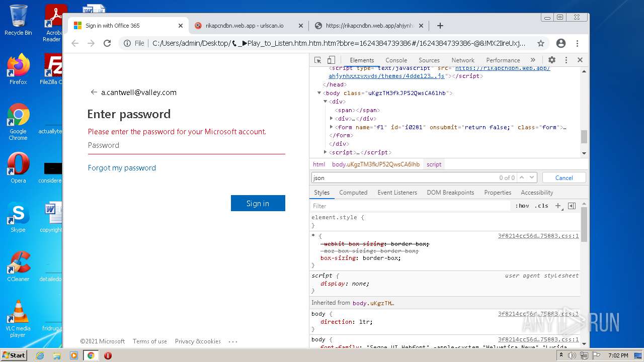
Task: Toggle computed styles sidebar icon
Action: [572, 206]
